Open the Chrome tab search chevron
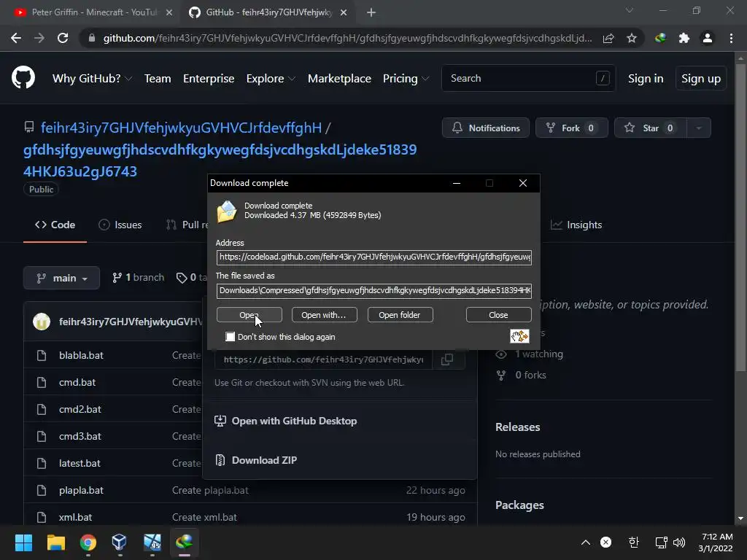 (630, 10)
